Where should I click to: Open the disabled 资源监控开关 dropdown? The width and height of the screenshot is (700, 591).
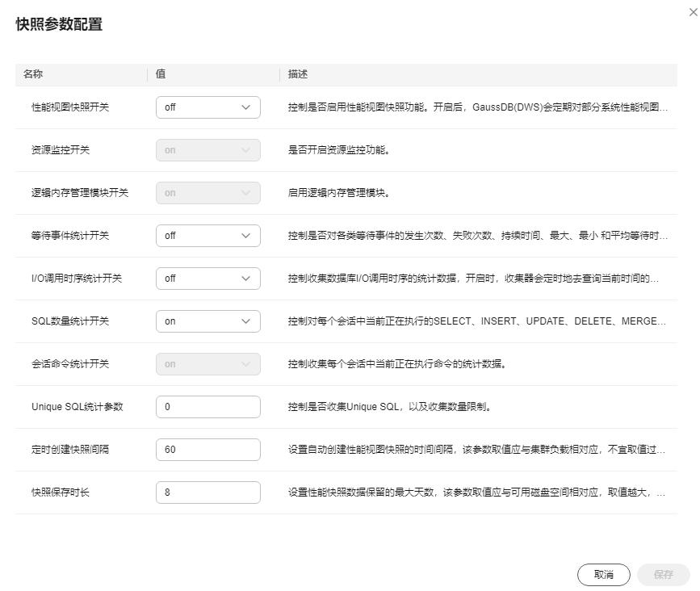click(208, 150)
